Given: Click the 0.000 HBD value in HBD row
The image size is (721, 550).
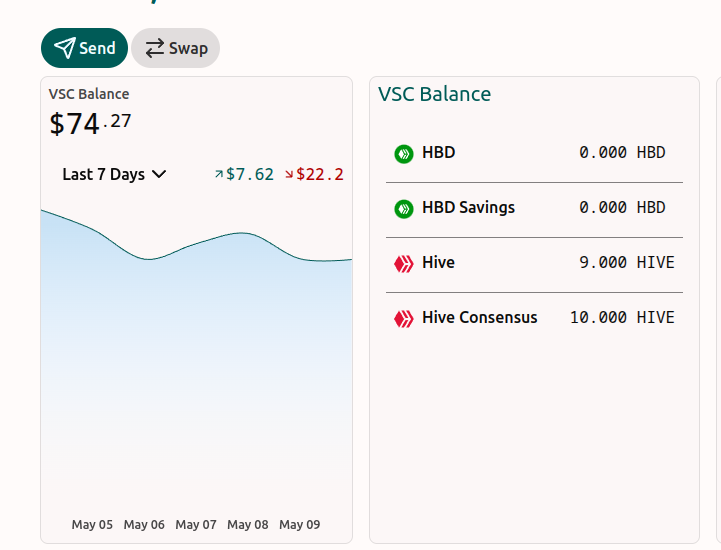Looking at the screenshot, I should [x=622, y=152].
